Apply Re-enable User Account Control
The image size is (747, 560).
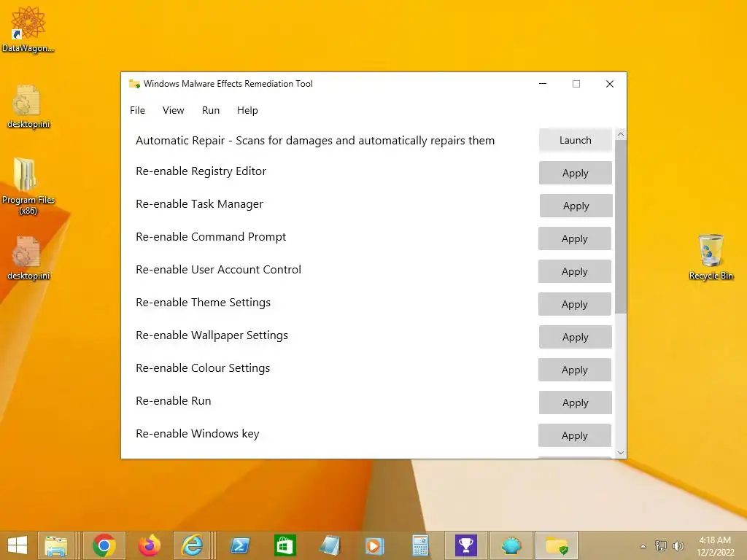tap(575, 271)
